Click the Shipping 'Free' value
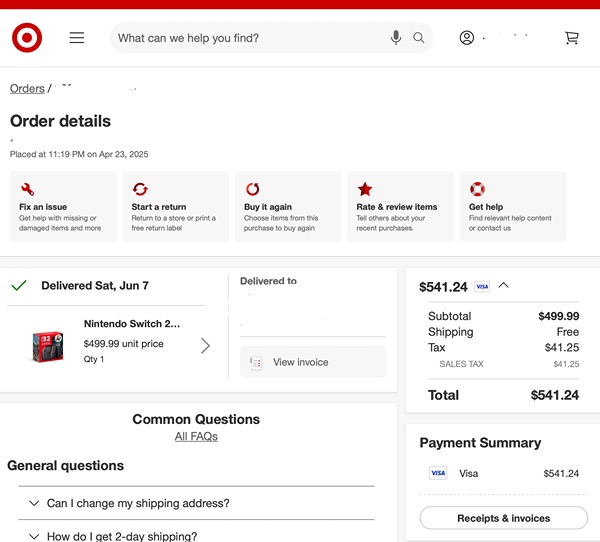This screenshot has height=542, width=600. 567,332
